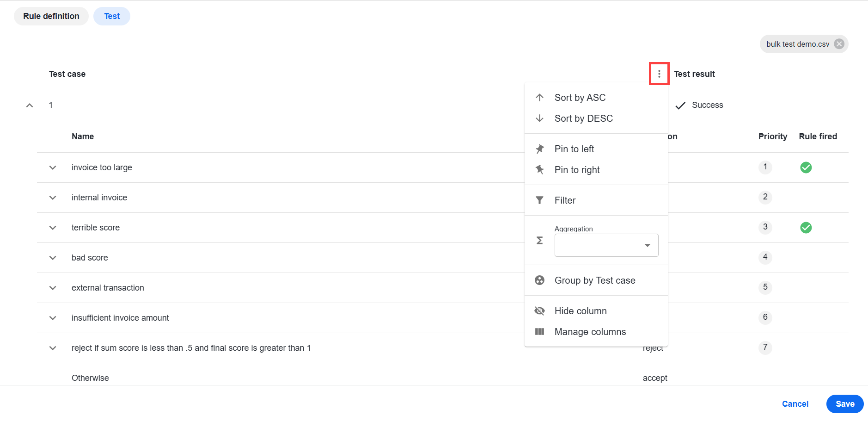
Task: Expand insufficient invoice amount rule
Action: [x=53, y=318]
